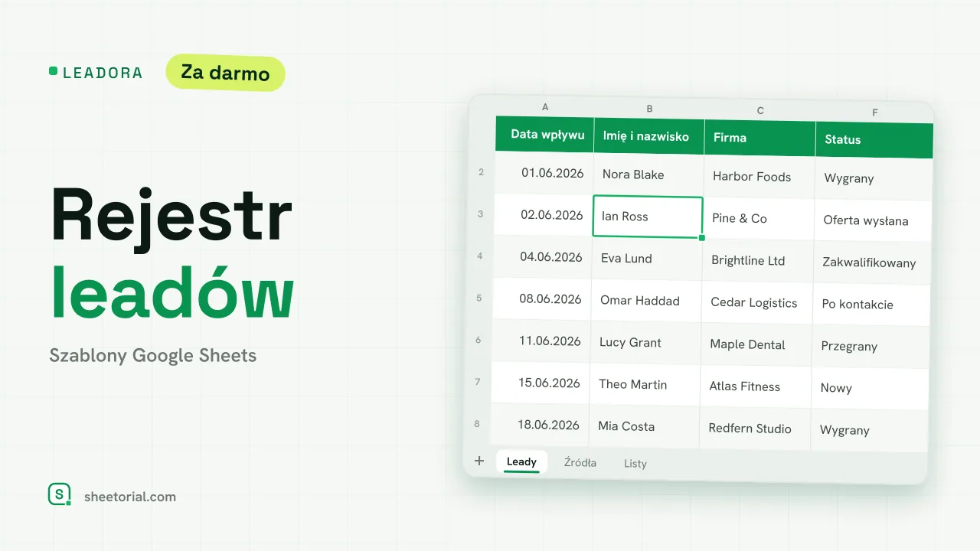
Task: Click company cell Harbor Foods
Action: pos(759,177)
